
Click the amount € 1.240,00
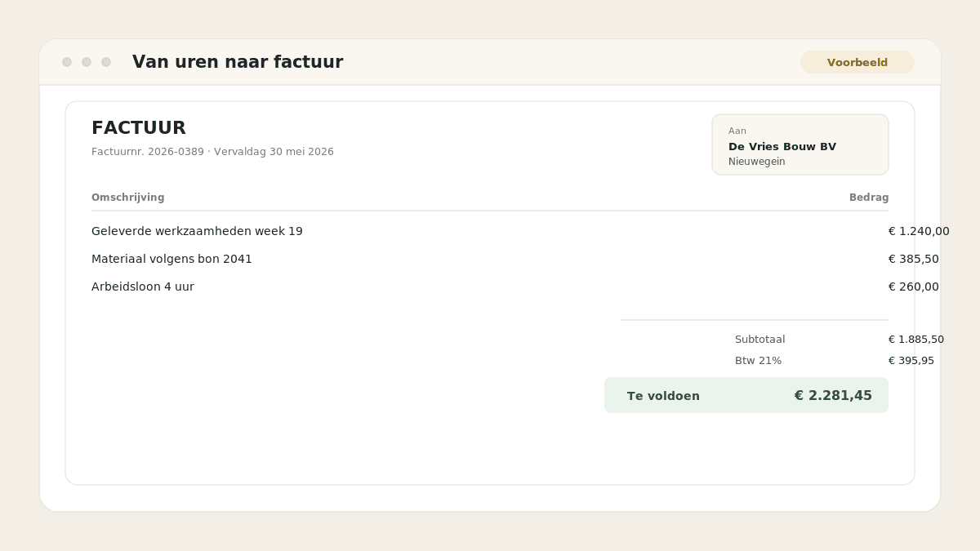(919, 231)
